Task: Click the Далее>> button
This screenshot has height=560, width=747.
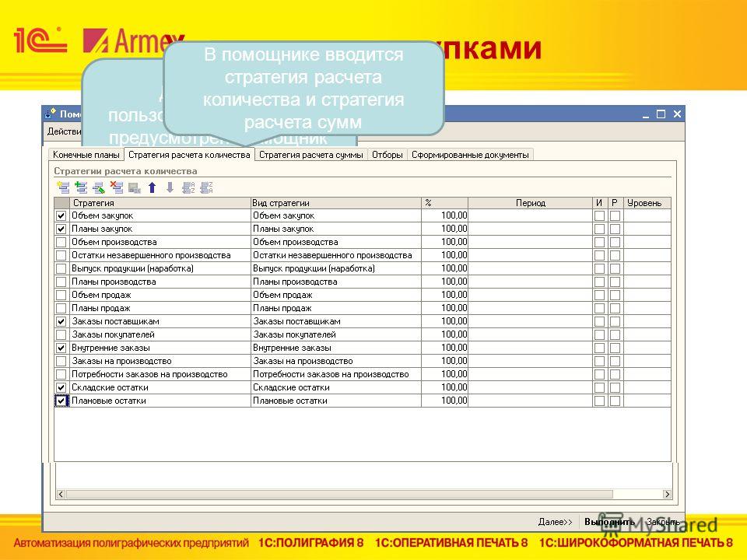Action: [x=555, y=522]
